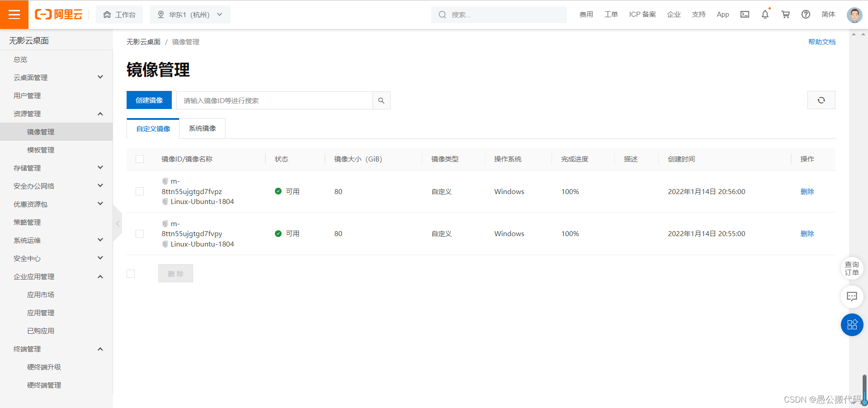This screenshot has height=408, width=868.
Task: Click the bottom batch 删除 button
Action: 175,273
